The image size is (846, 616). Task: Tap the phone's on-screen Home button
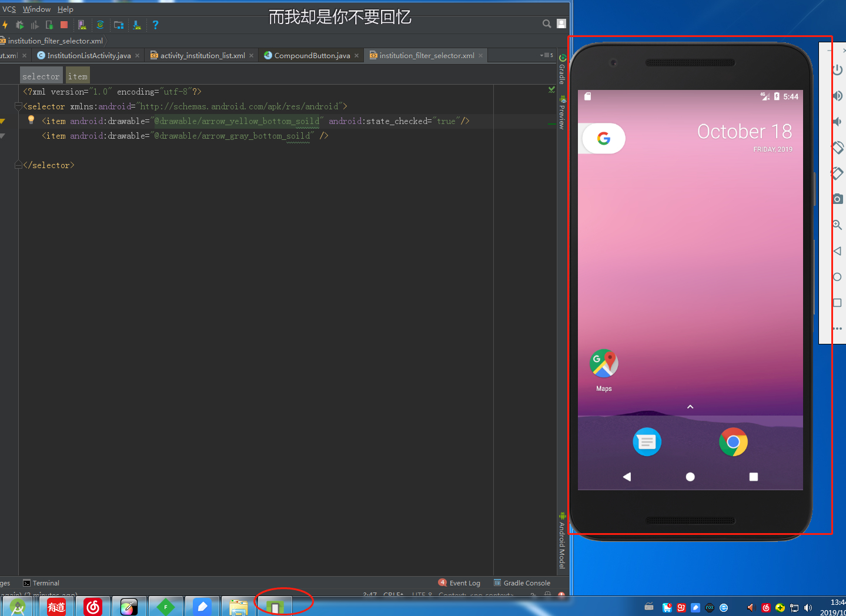690,477
